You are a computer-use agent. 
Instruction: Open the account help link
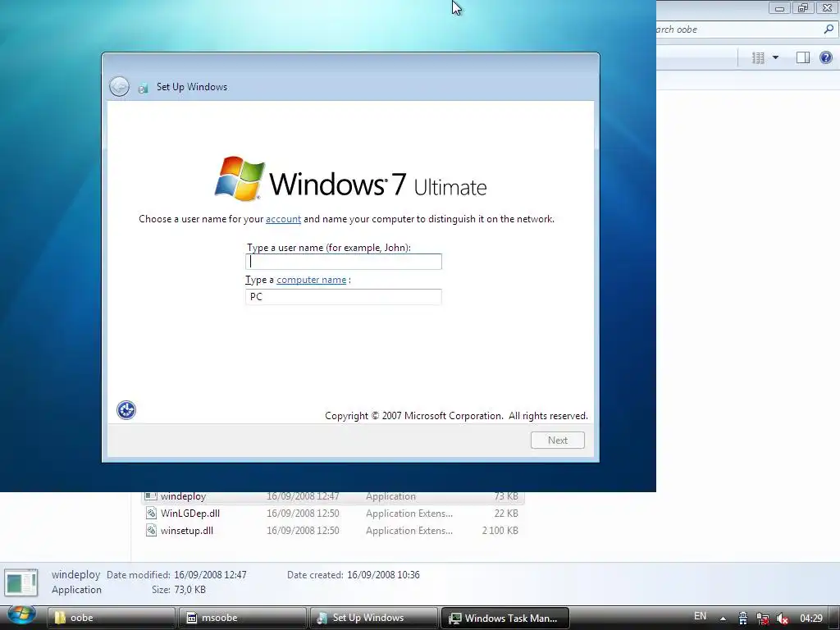tap(283, 219)
